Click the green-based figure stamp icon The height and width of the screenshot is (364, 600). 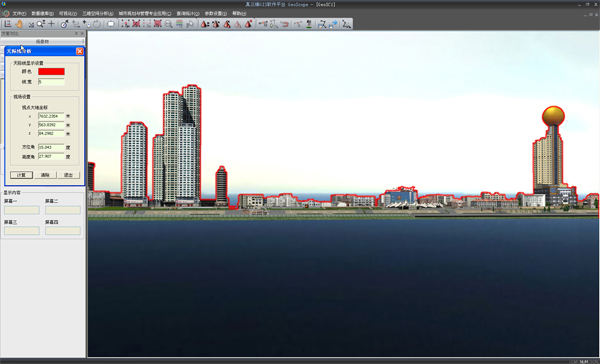(x=309, y=24)
